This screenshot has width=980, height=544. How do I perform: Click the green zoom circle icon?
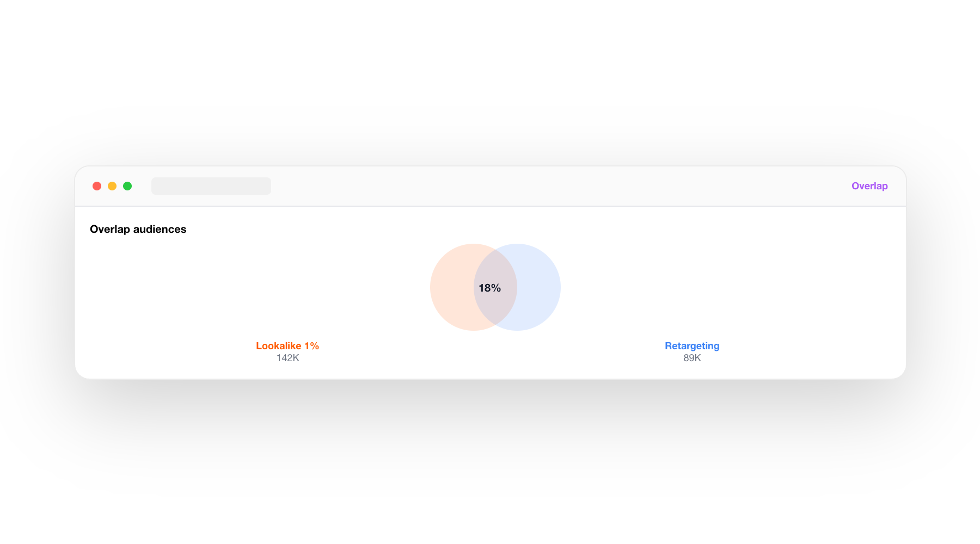pyautogui.click(x=127, y=186)
